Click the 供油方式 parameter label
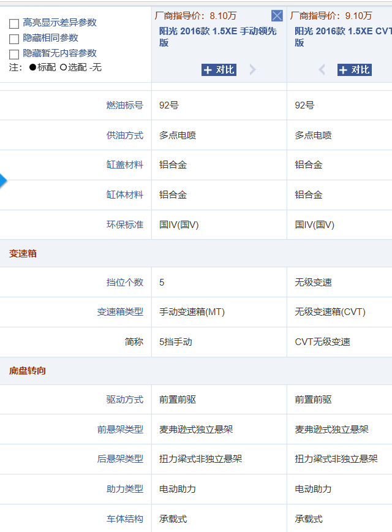This screenshot has height=532, width=392. (x=125, y=135)
